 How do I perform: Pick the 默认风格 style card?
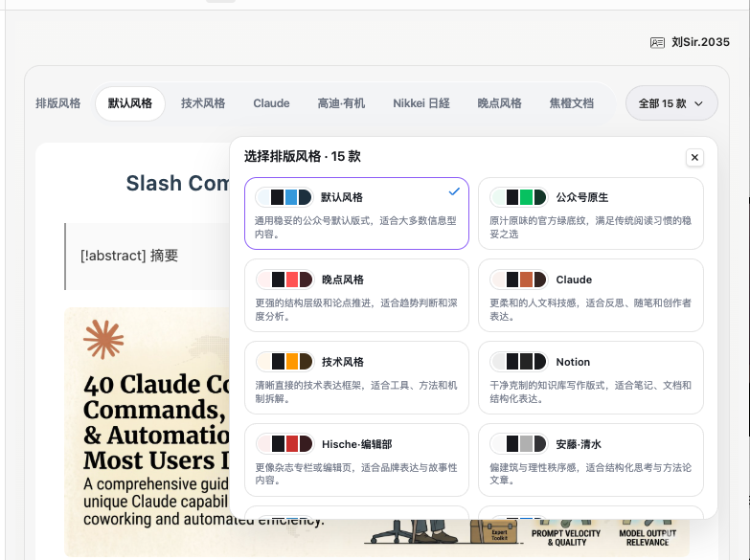tap(357, 213)
